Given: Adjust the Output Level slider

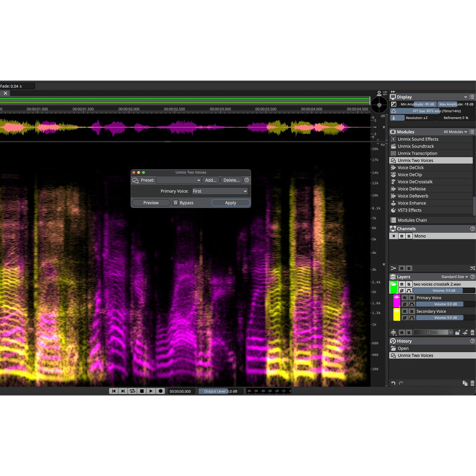Looking at the screenshot, I should (220, 391).
